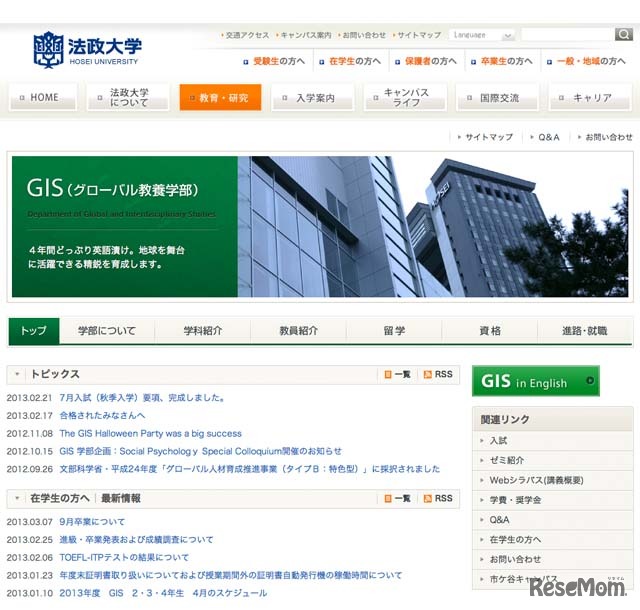640x610 pixels.
Task: Switch to 進路・就職 tab
Action: click(585, 331)
